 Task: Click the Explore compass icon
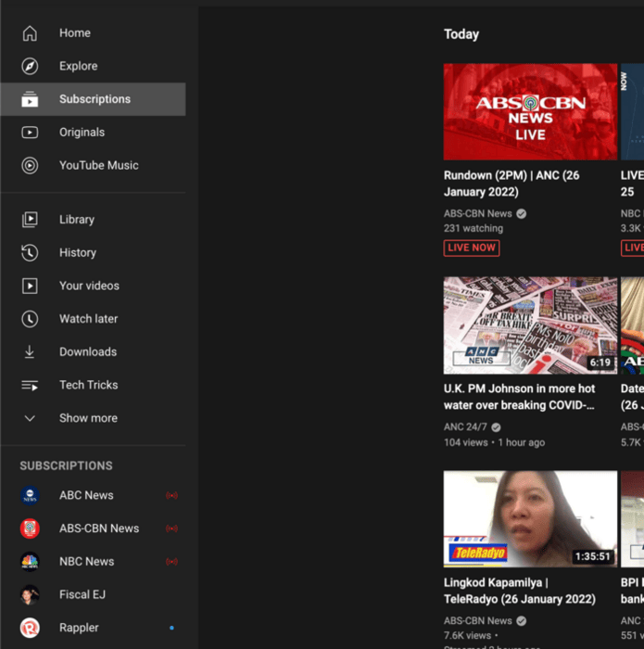30,66
